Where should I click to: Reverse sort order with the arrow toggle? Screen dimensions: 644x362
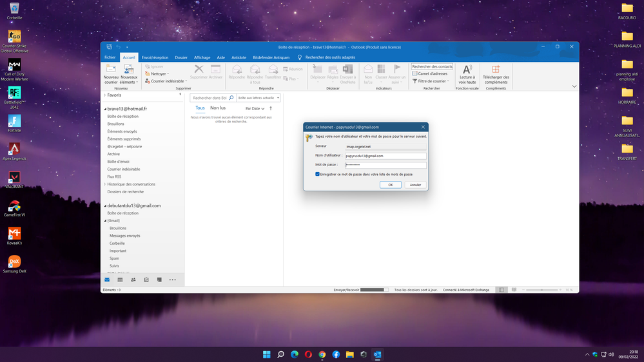click(x=271, y=109)
